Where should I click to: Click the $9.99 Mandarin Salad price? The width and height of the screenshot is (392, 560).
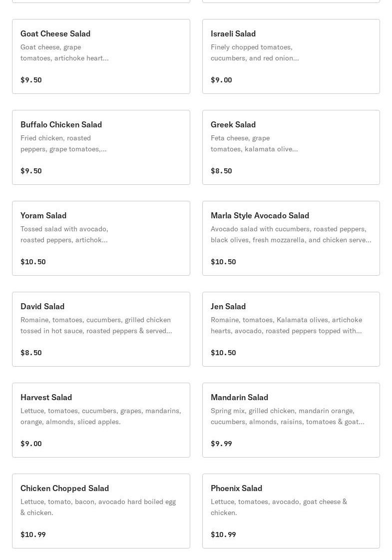(221, 444)
